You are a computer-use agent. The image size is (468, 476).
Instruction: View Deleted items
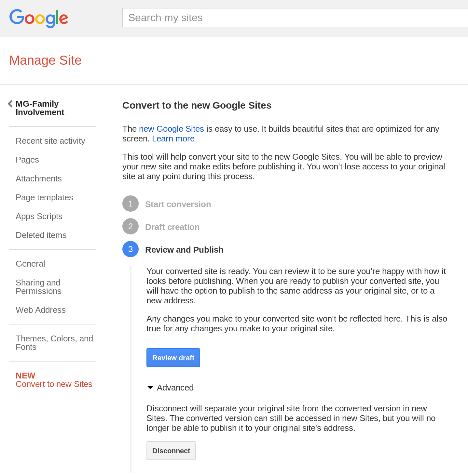click(41, 235)
